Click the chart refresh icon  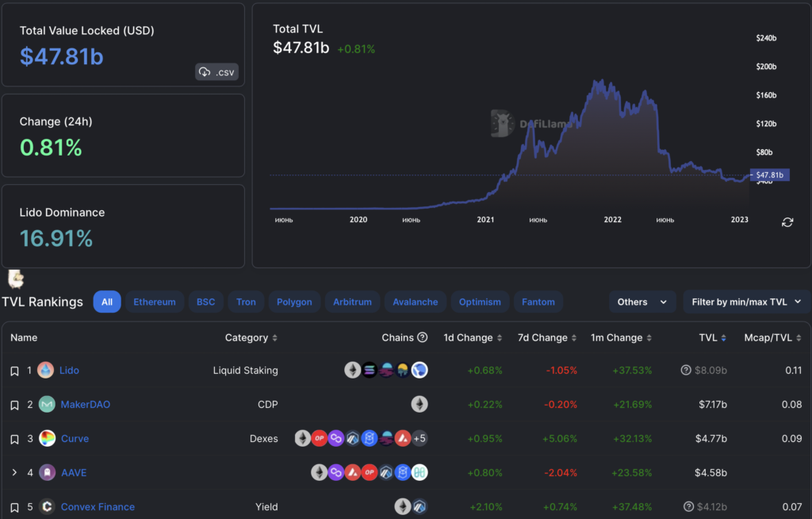tap(787, 222)
